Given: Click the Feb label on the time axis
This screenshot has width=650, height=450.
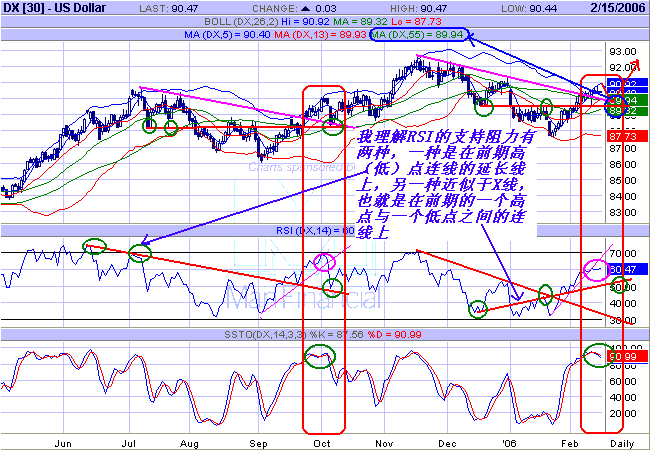Looking at the screenshot, I should pyautogui.click(x=570, y=443).
